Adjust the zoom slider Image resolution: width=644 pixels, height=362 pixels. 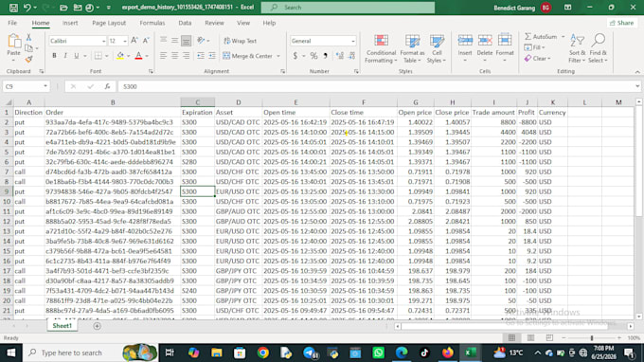(592, 337)
